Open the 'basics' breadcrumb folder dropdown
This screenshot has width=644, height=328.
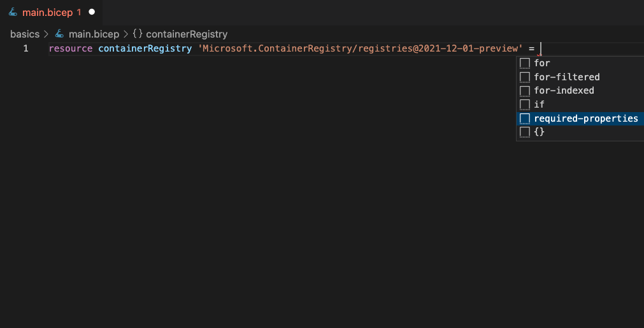[x=25, y=34]
